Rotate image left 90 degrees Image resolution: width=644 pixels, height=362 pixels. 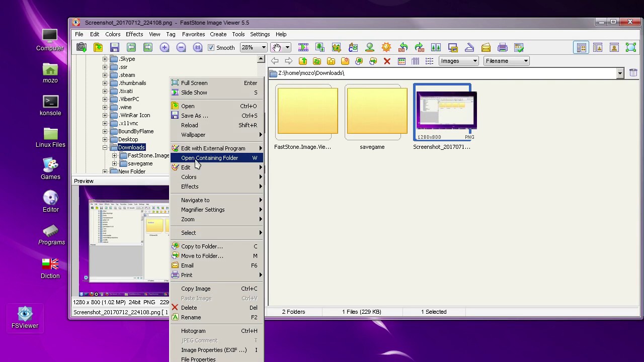click(x=403, y=48)
